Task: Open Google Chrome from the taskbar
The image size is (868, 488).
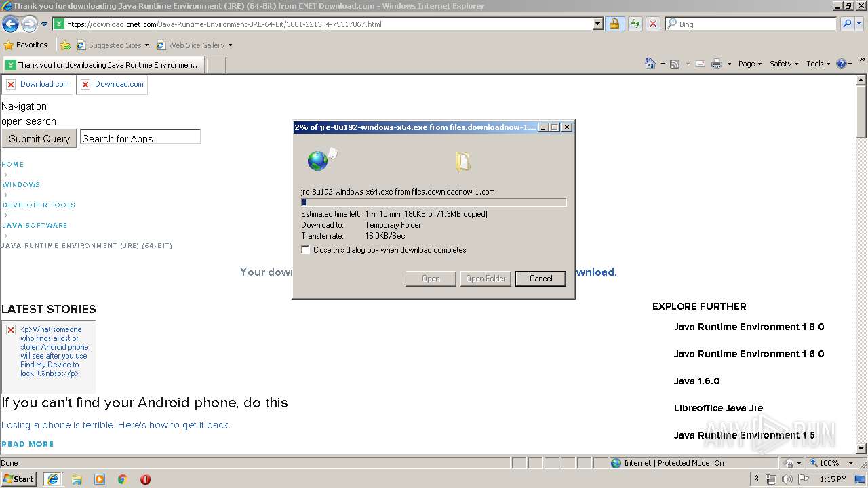Action: [122, 479]
